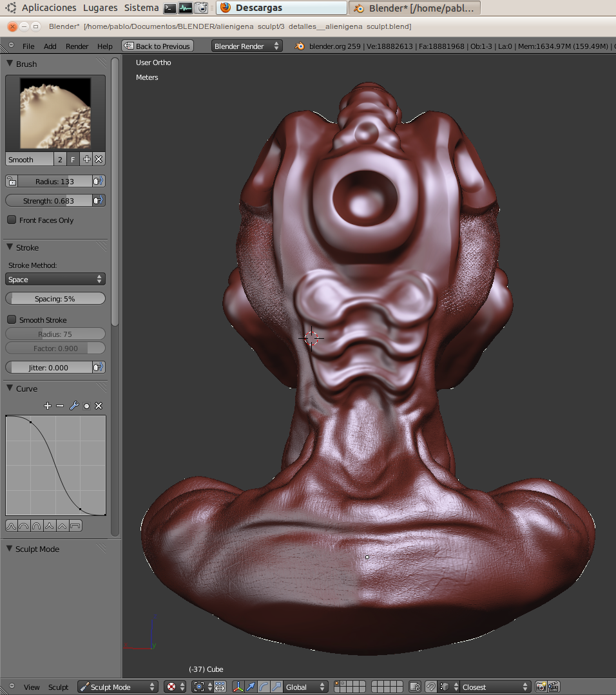
Task: Switch to Descargas Firefox window
Action: (x=281, y=8)
